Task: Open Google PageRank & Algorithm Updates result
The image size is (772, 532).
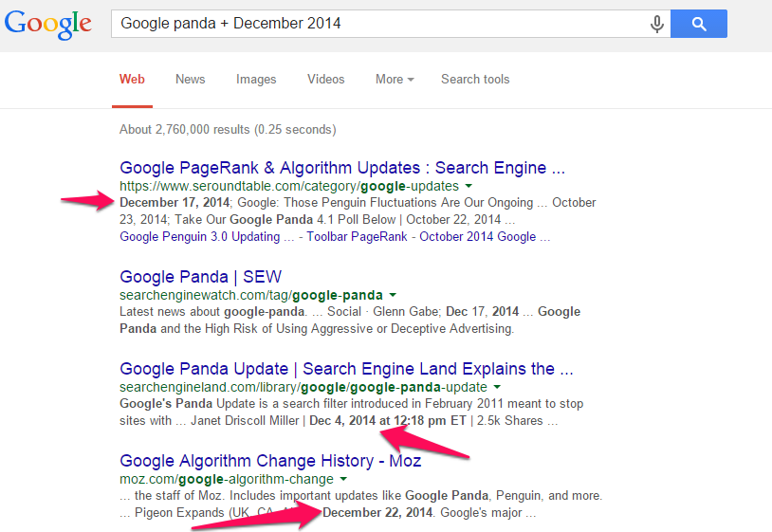Action: click(342, 169)
